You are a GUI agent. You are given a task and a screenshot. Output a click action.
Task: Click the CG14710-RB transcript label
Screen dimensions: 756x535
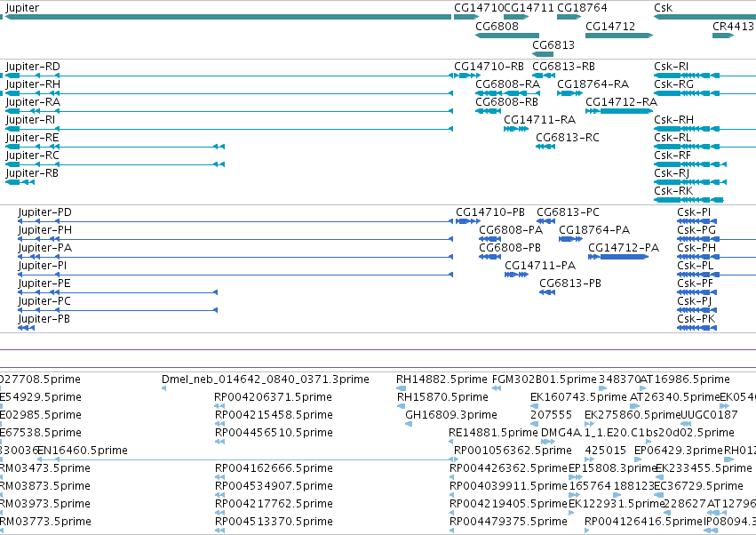[x=489, y=66]
